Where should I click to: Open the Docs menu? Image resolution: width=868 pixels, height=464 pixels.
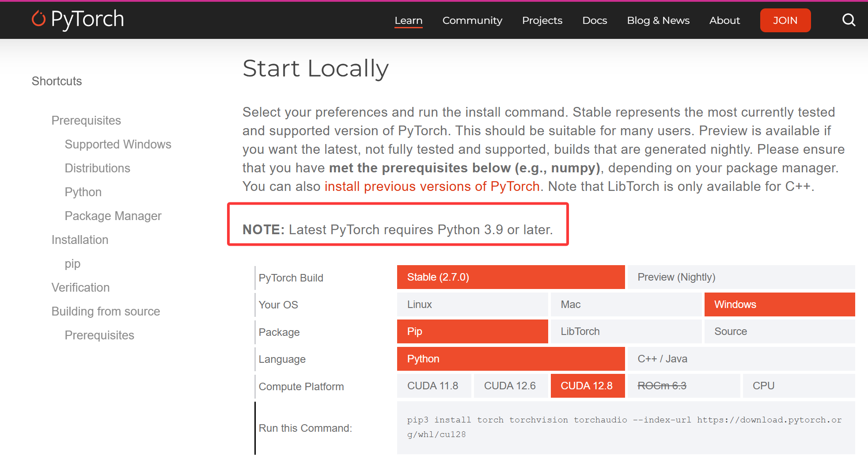595,20
